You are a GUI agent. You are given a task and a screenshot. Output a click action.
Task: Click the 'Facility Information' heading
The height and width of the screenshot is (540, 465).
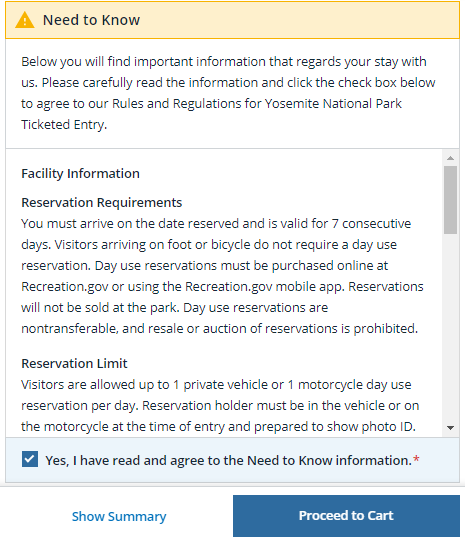81,174
